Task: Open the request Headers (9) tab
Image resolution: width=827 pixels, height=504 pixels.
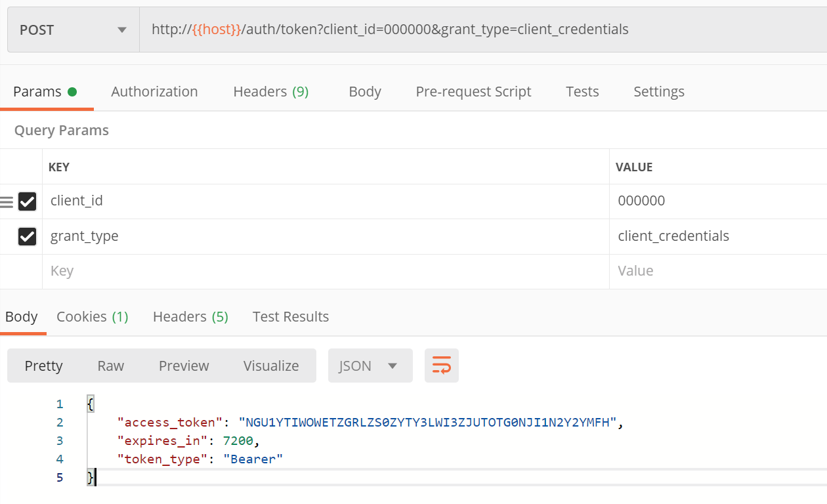Action: click(x=270, y=92)
